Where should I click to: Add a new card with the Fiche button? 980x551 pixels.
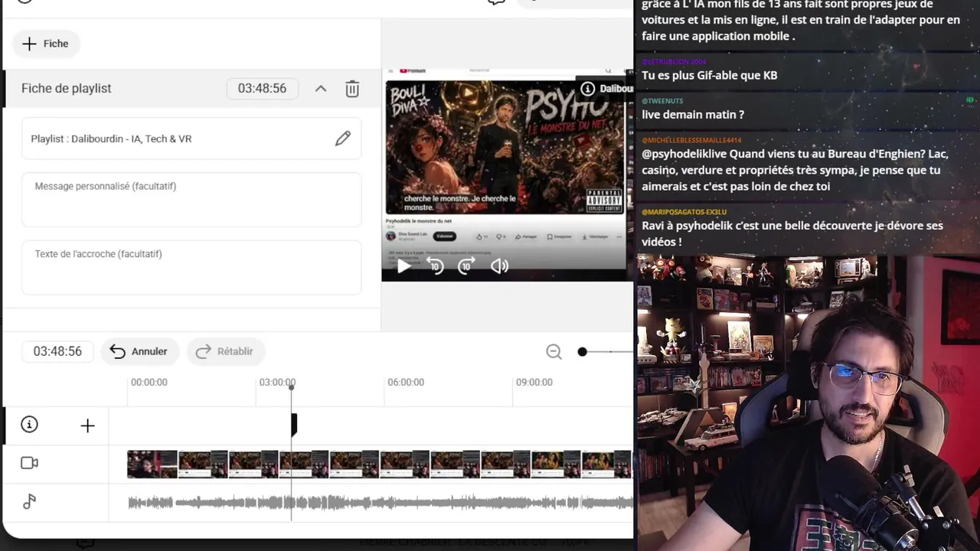click(46, 44)
